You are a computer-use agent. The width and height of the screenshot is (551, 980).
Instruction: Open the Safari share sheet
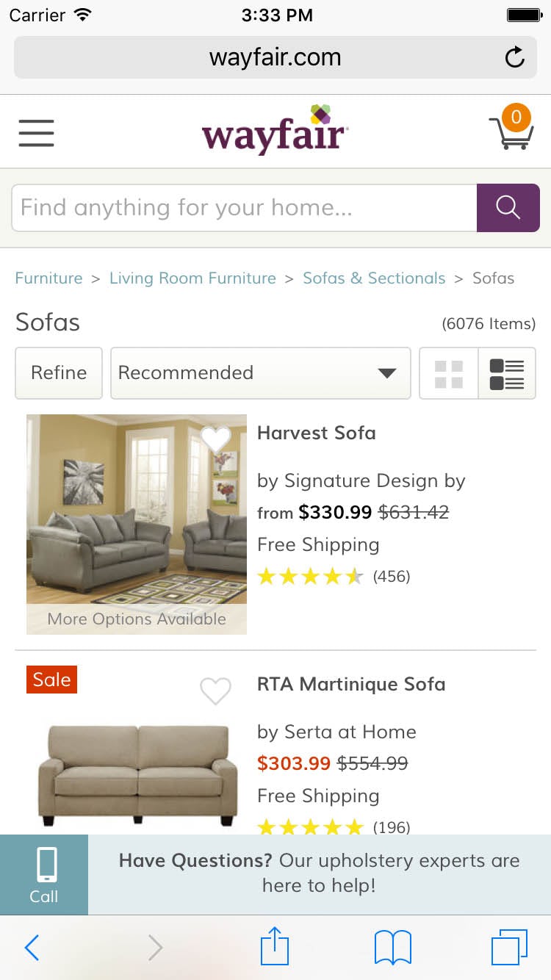pos(275,947)
